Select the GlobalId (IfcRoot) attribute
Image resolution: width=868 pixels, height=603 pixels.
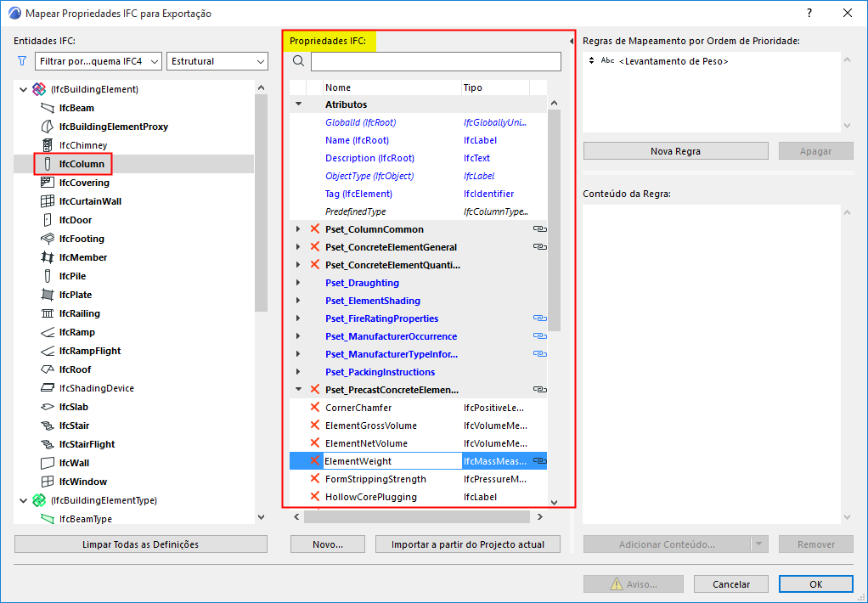pyautogui.click(x=418, y=122)
